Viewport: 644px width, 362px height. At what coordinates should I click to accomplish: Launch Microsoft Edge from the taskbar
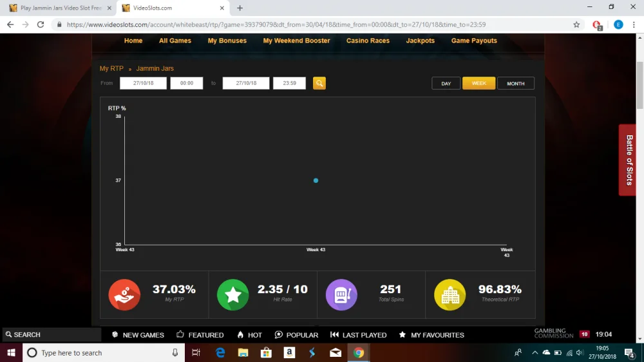[x=220, y=352]
